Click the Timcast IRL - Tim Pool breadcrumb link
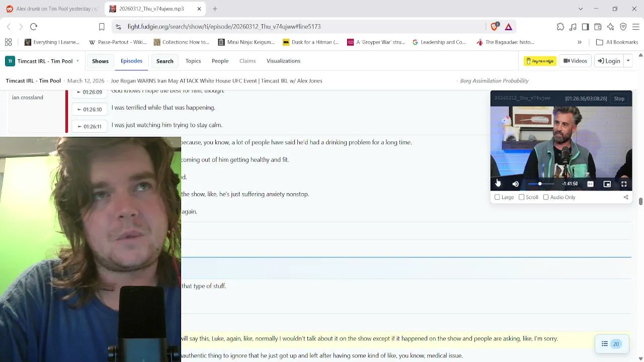 (x=33, y=80)
